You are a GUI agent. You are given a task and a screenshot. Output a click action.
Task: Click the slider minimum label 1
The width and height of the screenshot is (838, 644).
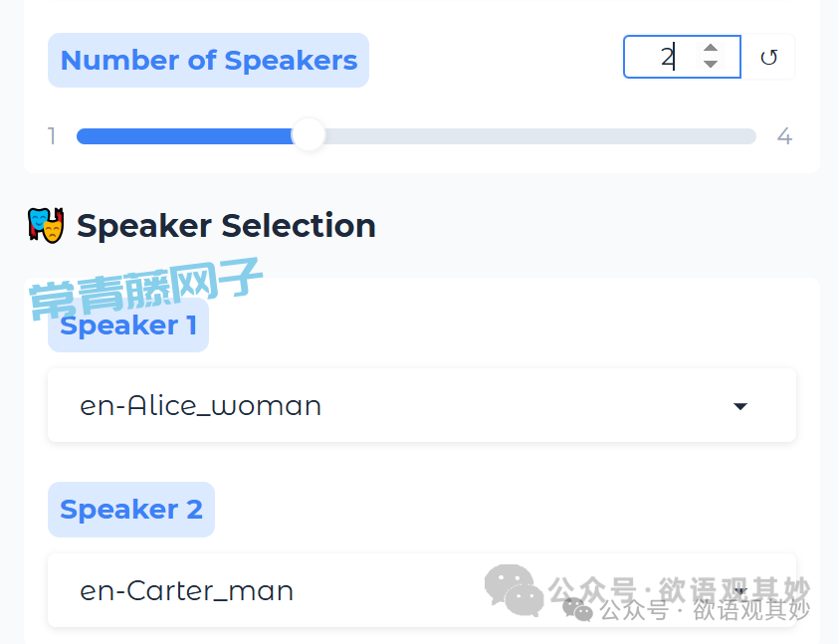point(52,136)
